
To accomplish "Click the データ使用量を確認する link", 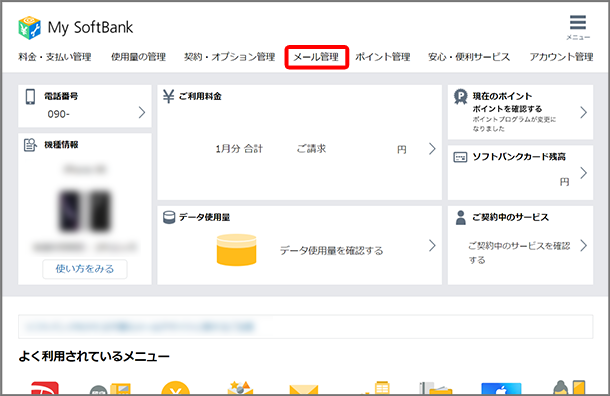I will pos(331,251).
